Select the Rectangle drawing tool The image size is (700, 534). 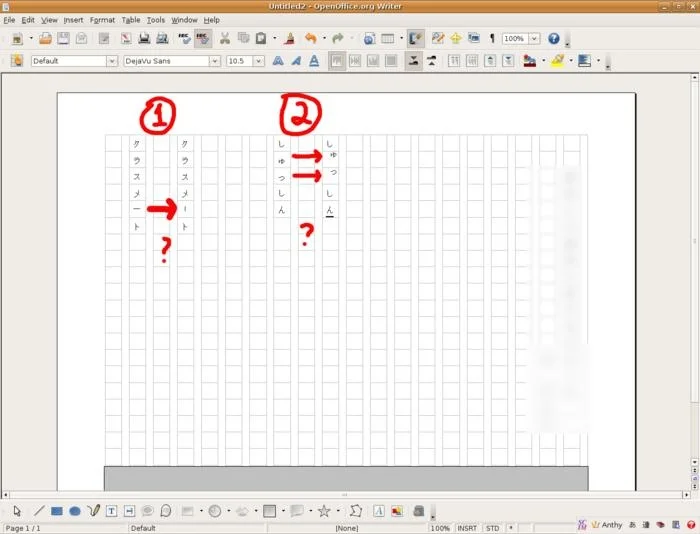tap(57, 510)
